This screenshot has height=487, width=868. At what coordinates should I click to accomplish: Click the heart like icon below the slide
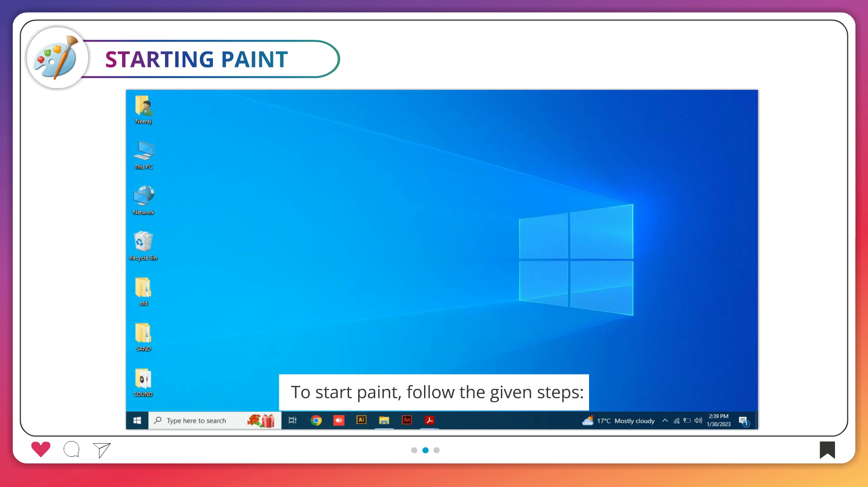[x=41, y=449]
